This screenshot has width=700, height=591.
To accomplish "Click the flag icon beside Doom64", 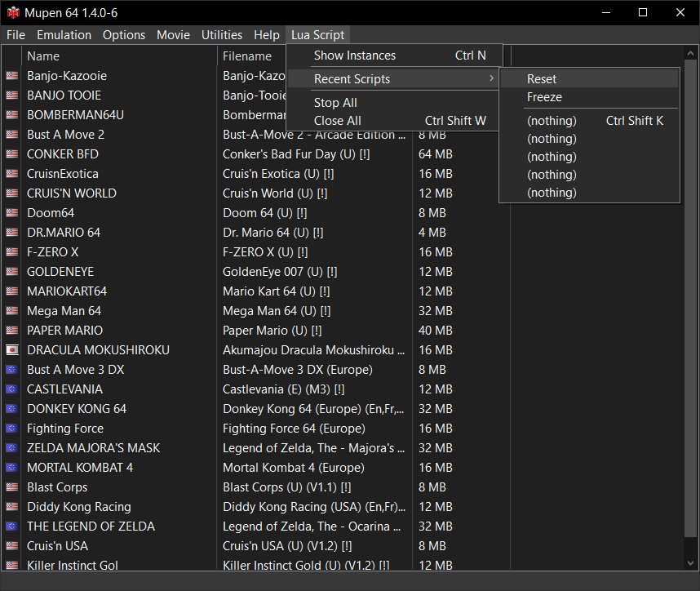I will pyautogui.click(x=12, y=213).
